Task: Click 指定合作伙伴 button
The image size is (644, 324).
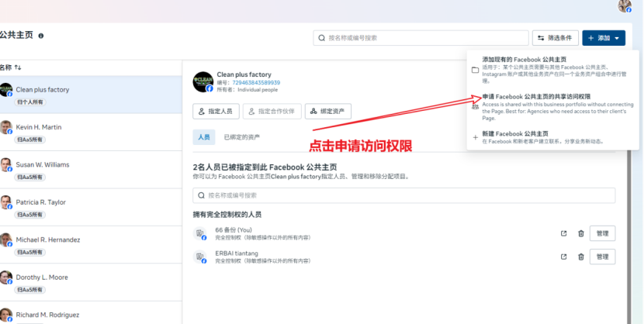Action: pos(272,111)
